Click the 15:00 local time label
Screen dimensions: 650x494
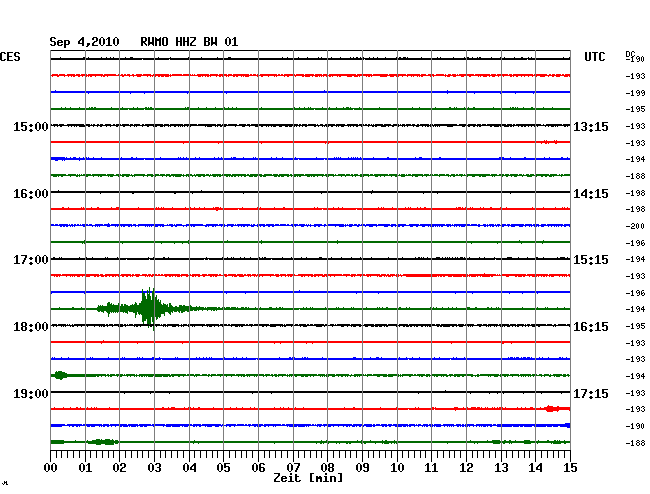[x=31, y=127]
